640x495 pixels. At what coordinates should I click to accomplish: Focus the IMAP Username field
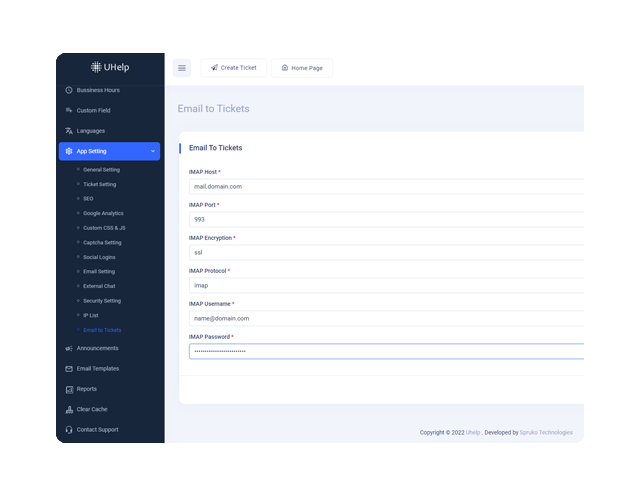point(386,319)
